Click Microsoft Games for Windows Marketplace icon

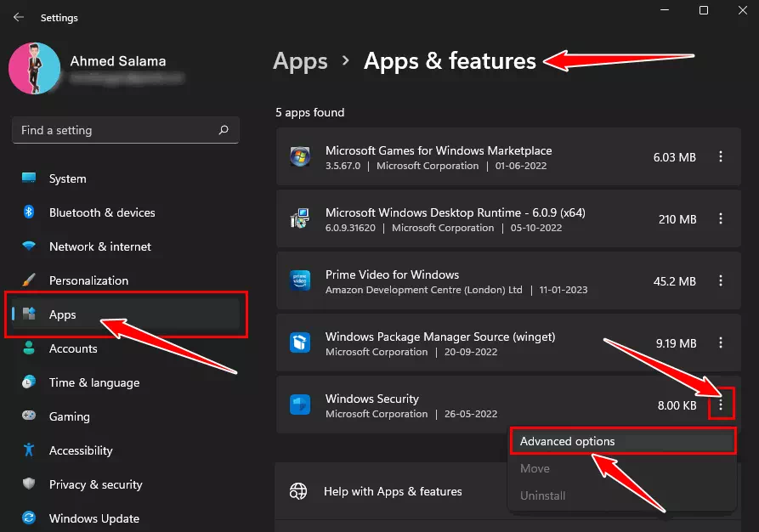point(300,156)
